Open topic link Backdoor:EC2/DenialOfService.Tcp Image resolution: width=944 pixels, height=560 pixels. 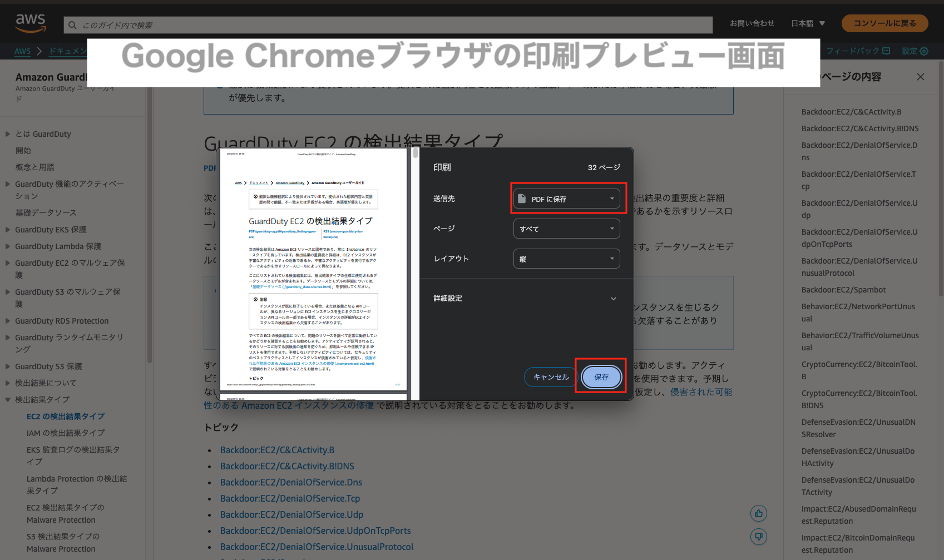pyautogui.click(x=290, y=498)
